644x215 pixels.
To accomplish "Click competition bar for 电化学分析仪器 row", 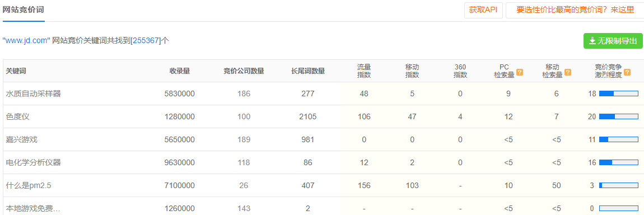I will [619, 162].
